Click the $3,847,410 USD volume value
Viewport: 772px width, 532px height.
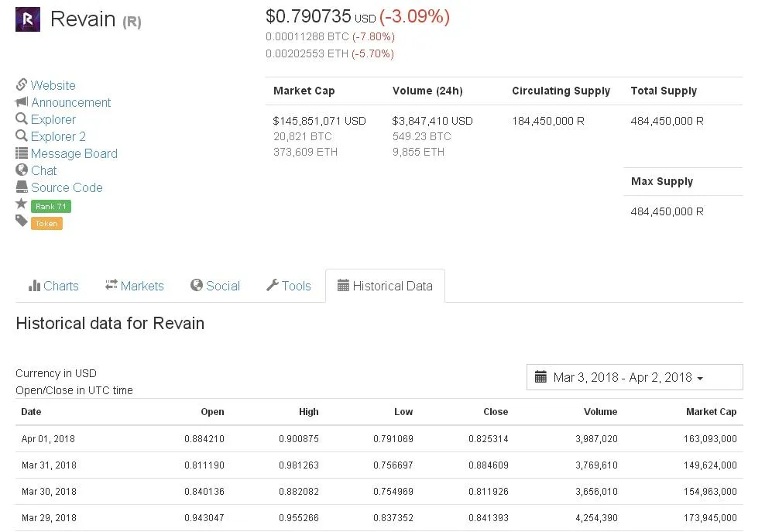tap(432, 121)
